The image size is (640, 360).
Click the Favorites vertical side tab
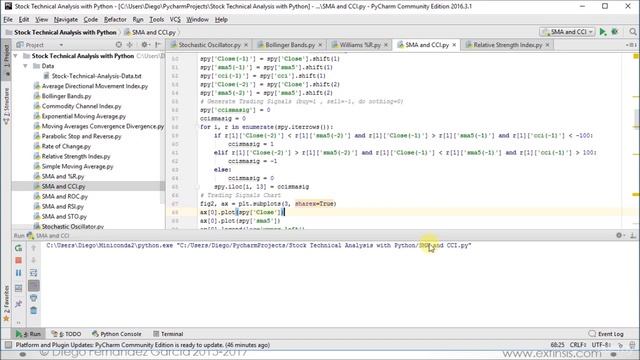click(6, 304)
